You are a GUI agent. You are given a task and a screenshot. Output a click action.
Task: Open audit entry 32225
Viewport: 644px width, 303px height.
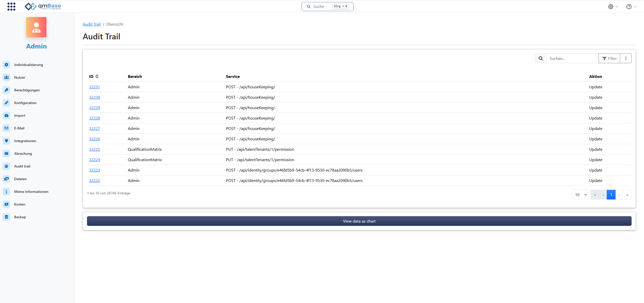click(x=94, y=149)
